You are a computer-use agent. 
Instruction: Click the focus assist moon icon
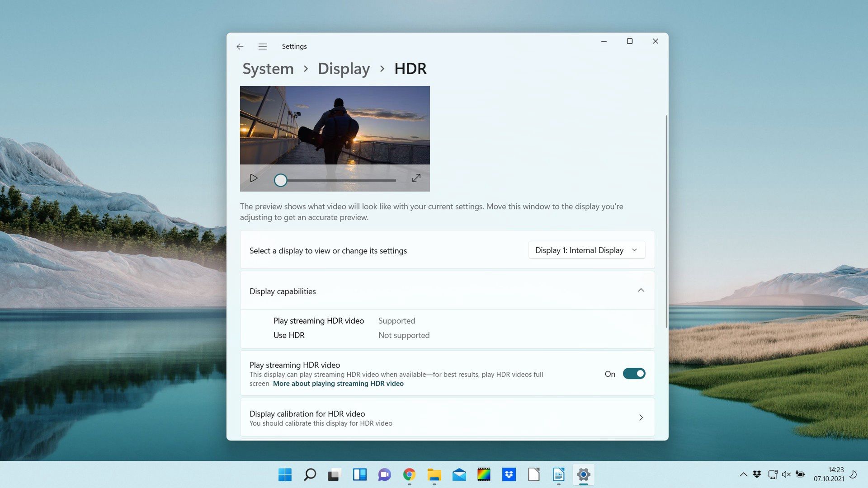pyautogui.click(x=853, y=474)
